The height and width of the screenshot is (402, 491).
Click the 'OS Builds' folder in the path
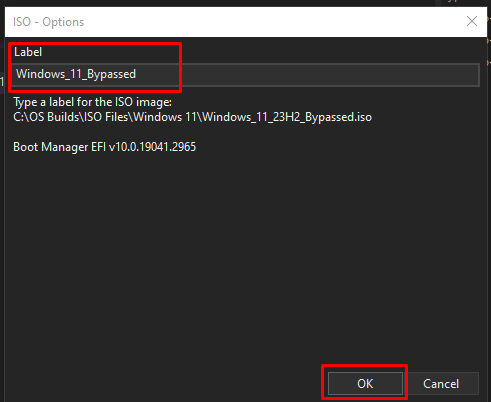click(60, 117)
